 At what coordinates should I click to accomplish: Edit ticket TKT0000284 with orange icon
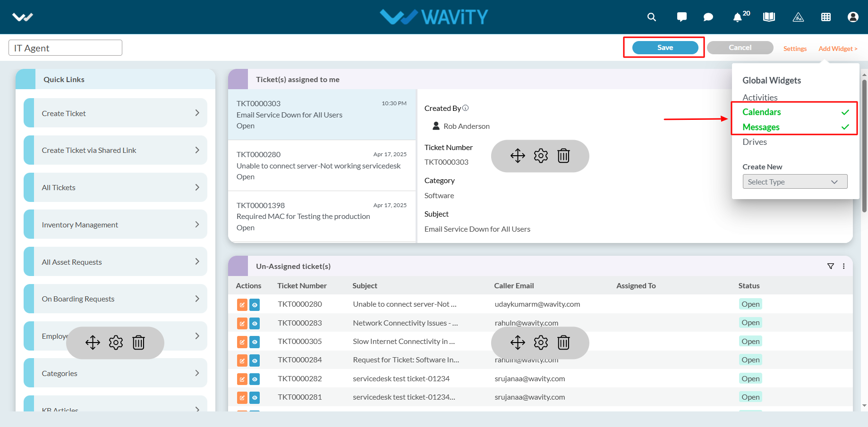(x=242, y=361)
